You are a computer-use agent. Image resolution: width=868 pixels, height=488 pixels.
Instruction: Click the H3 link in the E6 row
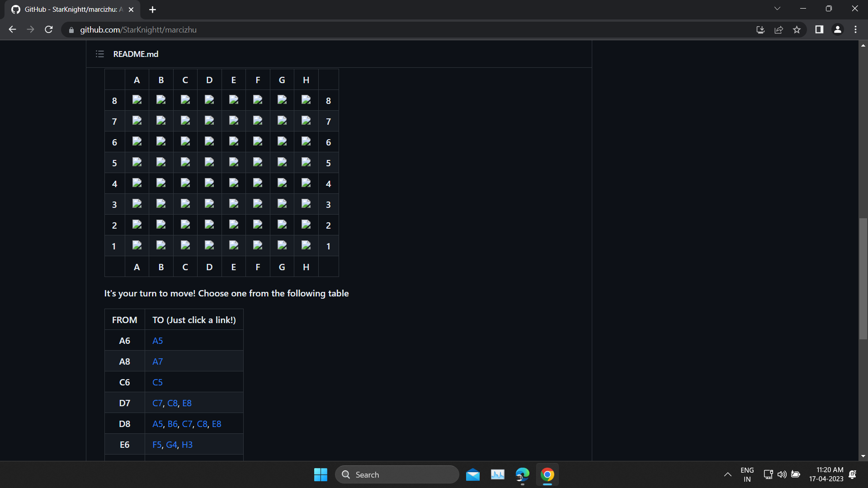[187, 445]
